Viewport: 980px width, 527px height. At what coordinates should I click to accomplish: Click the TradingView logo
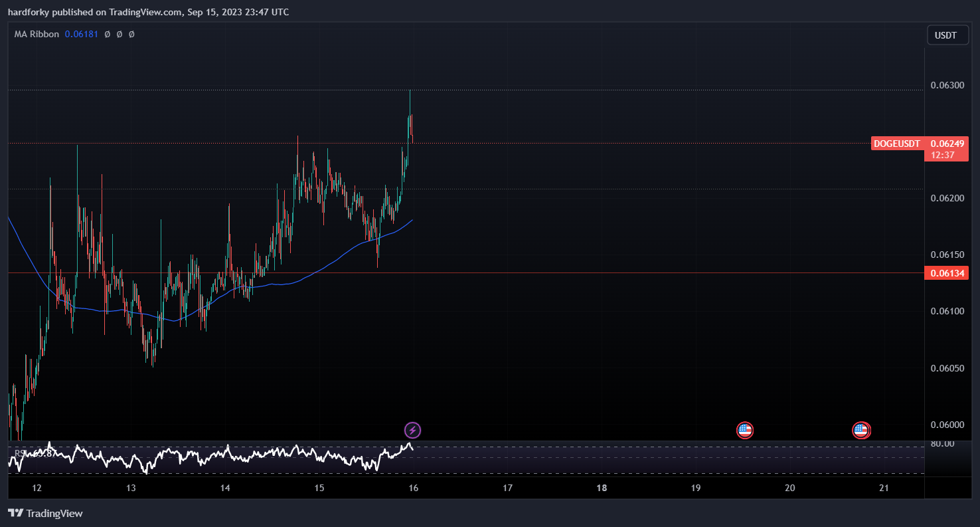point(45,513)
